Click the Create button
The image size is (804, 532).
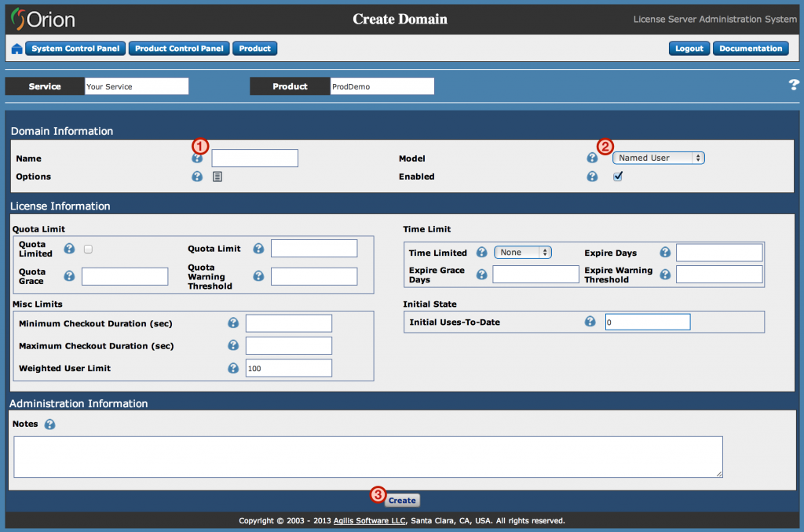point(401,500)
